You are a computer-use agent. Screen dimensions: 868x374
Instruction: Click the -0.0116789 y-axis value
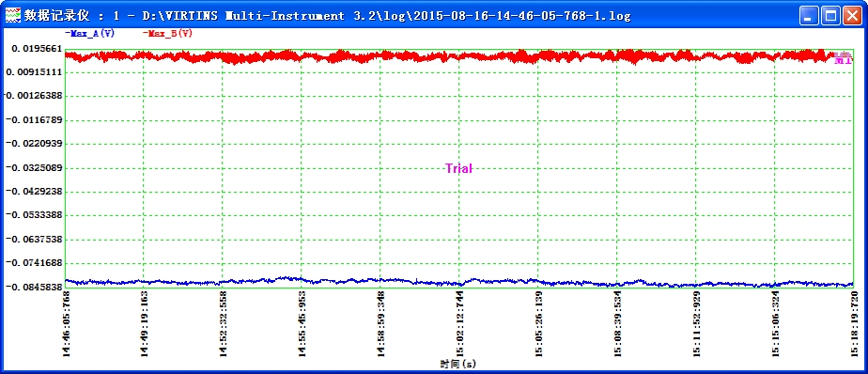pyautogui.click(x=35, y=119)
